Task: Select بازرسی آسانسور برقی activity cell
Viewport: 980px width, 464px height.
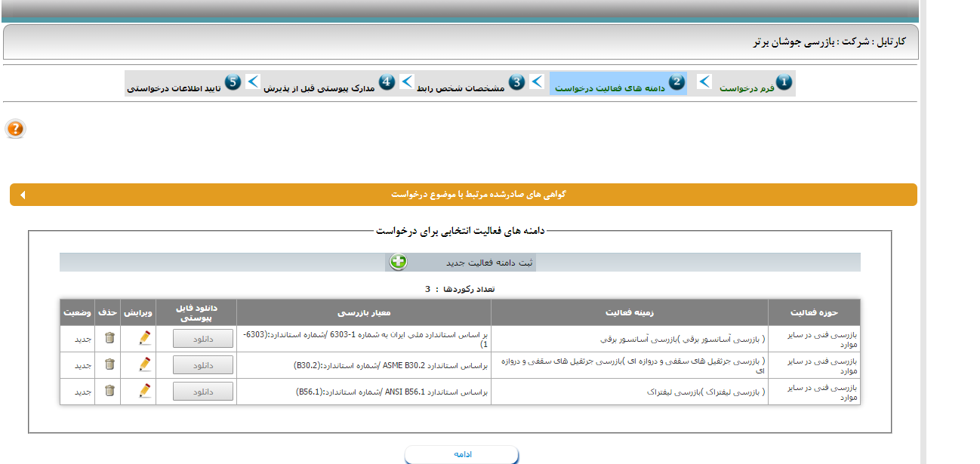Action: [630, 339]
